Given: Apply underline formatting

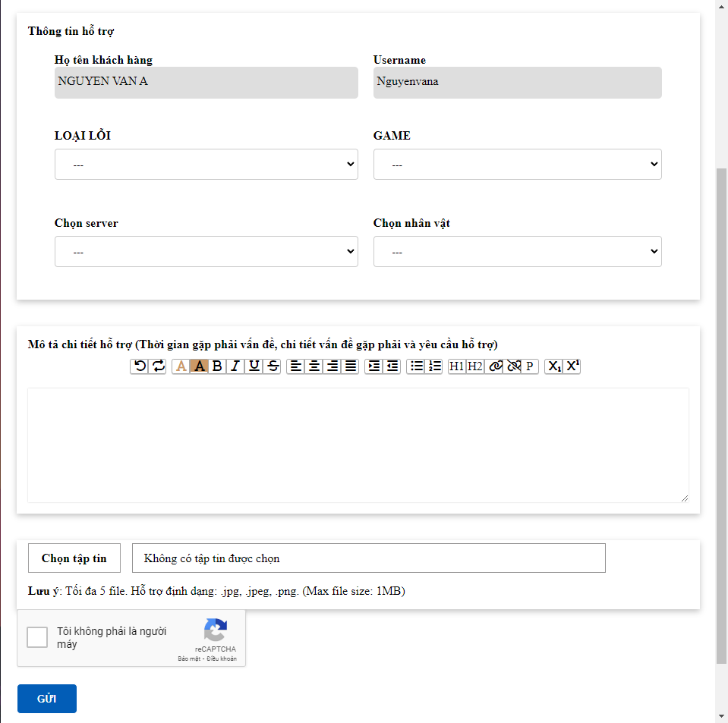Looking at the screenshot, I should 254,366.
